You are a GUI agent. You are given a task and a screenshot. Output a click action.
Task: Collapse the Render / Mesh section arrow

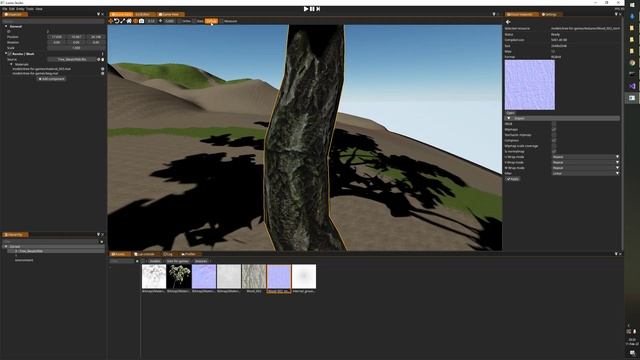(x=6, y=54)
